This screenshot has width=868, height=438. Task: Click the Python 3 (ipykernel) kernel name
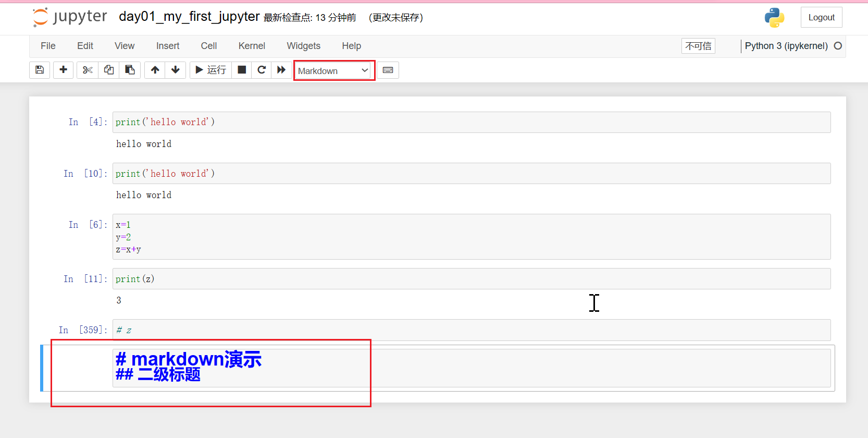[786, 46]
